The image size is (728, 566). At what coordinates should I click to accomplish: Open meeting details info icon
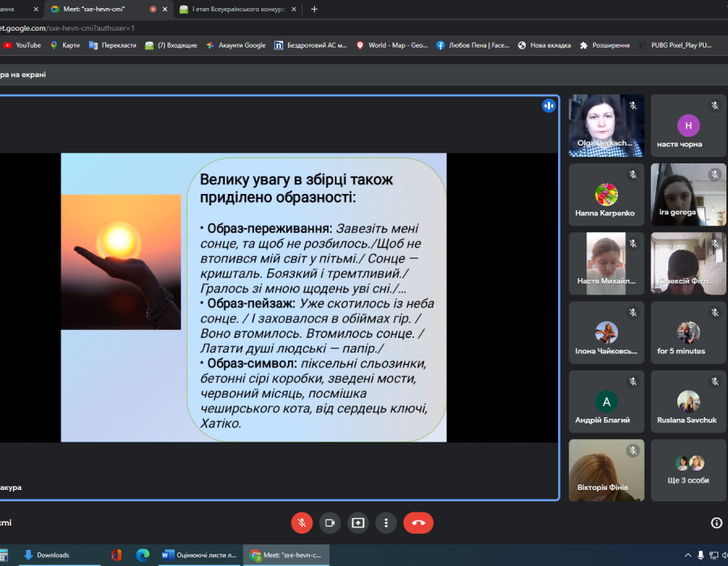pos(716,523)
